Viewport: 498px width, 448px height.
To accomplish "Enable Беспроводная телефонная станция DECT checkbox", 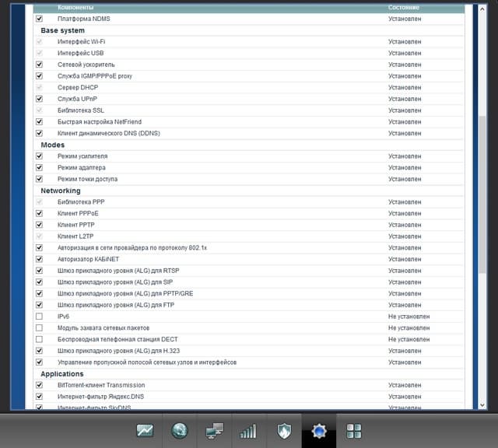I will [39, 339].
